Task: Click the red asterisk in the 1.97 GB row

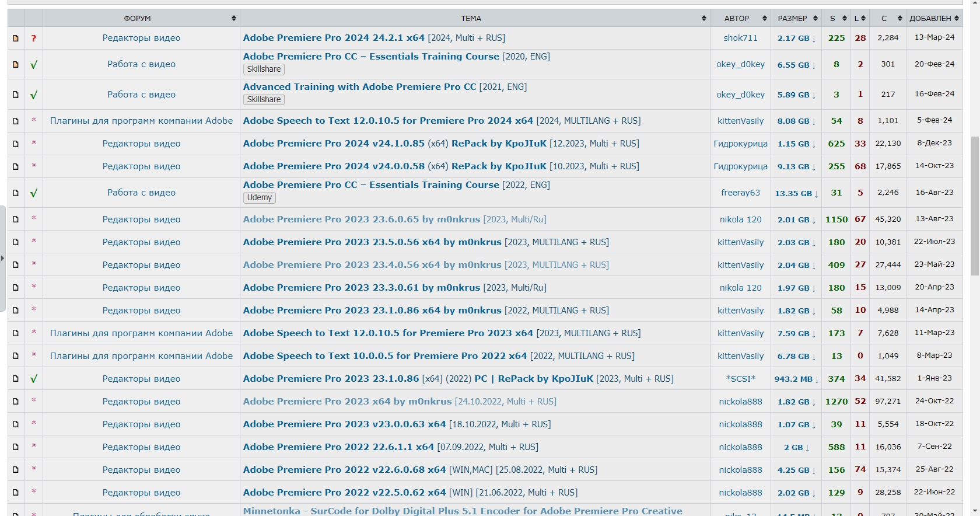Action: (34, 287)
